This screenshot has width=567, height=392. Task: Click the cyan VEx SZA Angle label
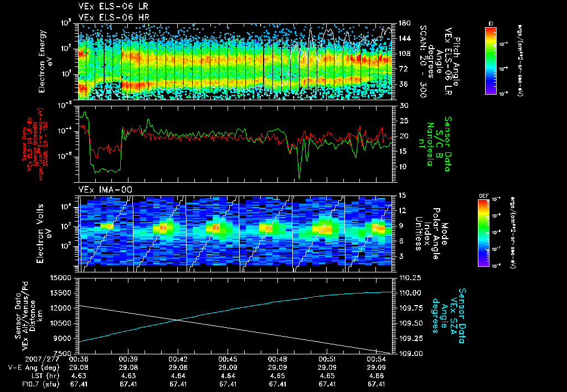point(449,316)
